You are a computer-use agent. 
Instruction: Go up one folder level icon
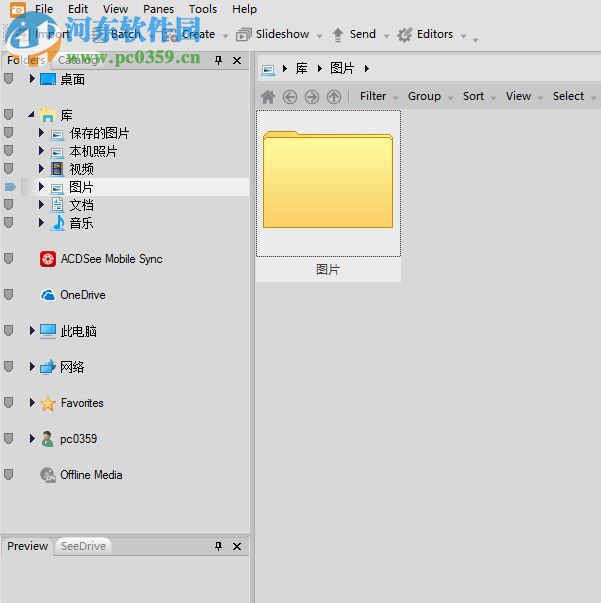334,97
